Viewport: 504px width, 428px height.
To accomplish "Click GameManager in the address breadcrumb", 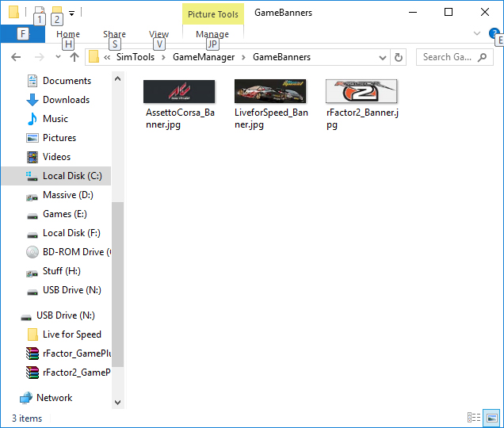I will click(x=204, y=57).
